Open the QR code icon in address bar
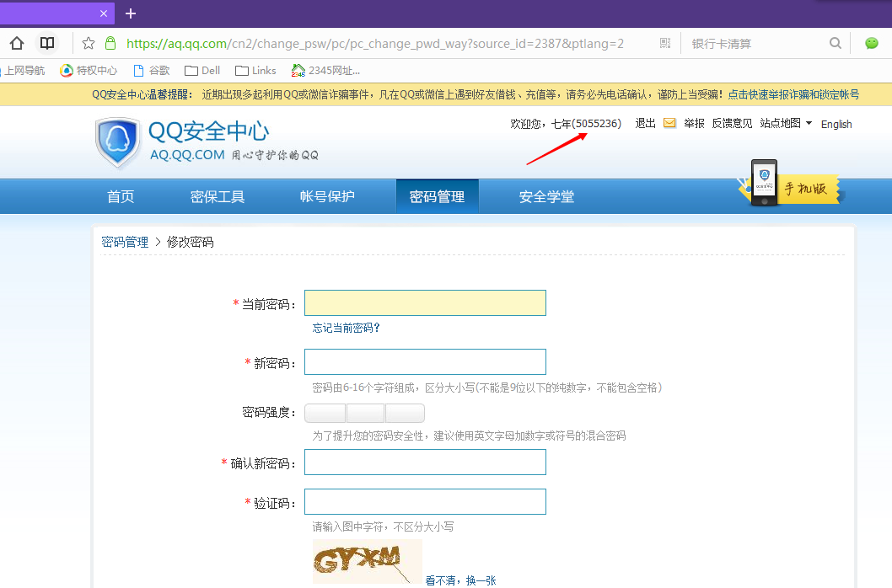 pos(665,43)
